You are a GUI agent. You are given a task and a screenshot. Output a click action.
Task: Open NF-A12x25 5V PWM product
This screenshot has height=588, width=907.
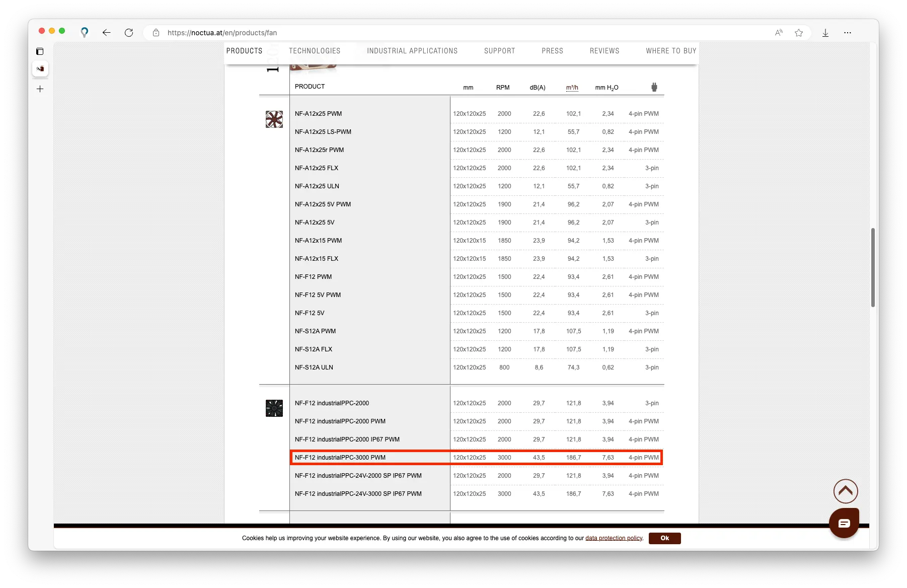click(323, 204)
